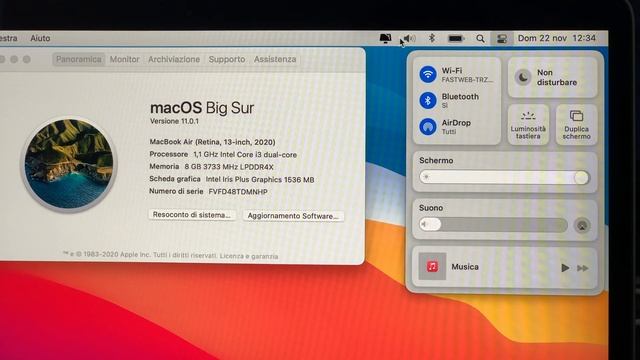Enable Non disturbare
Image resolution: width=640 pixels, height=360 pixels.
(x=553, y=77)
